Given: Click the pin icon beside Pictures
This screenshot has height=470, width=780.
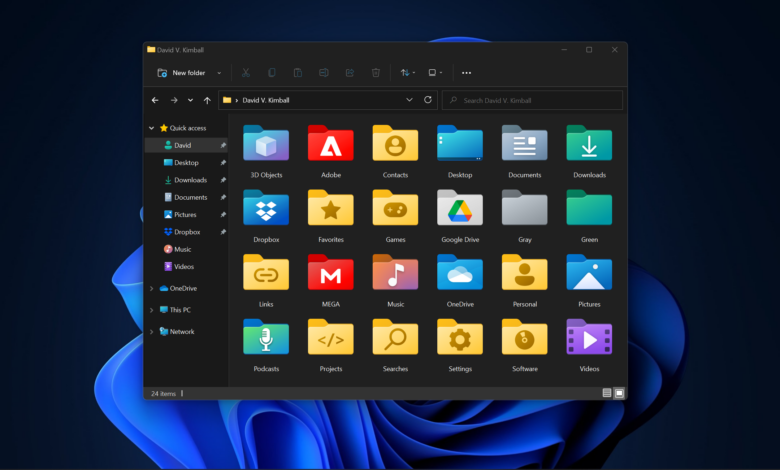Looking at the screenshot, I should [223, 215].
